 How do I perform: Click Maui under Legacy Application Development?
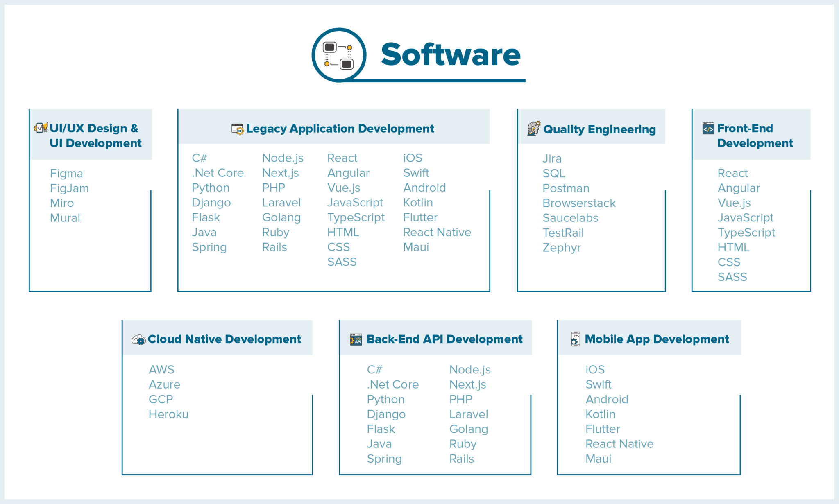416,247
